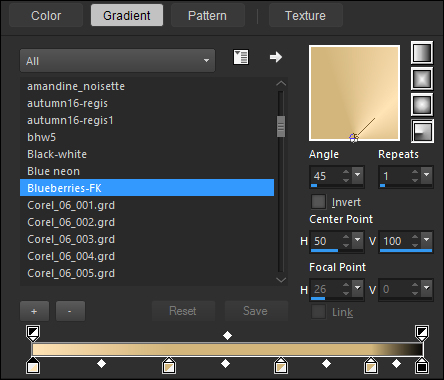Click the Angle spinner arrows
Viewport: 444px width, 380px height.
pyautogui.click(x=346, y=176)
